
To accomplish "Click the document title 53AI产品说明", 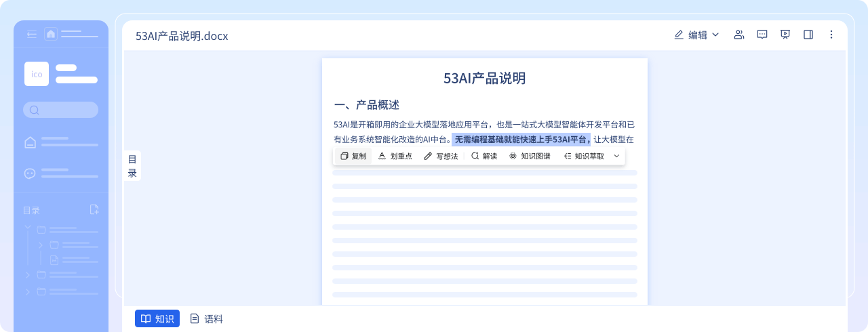I will [x=485, y=78].
